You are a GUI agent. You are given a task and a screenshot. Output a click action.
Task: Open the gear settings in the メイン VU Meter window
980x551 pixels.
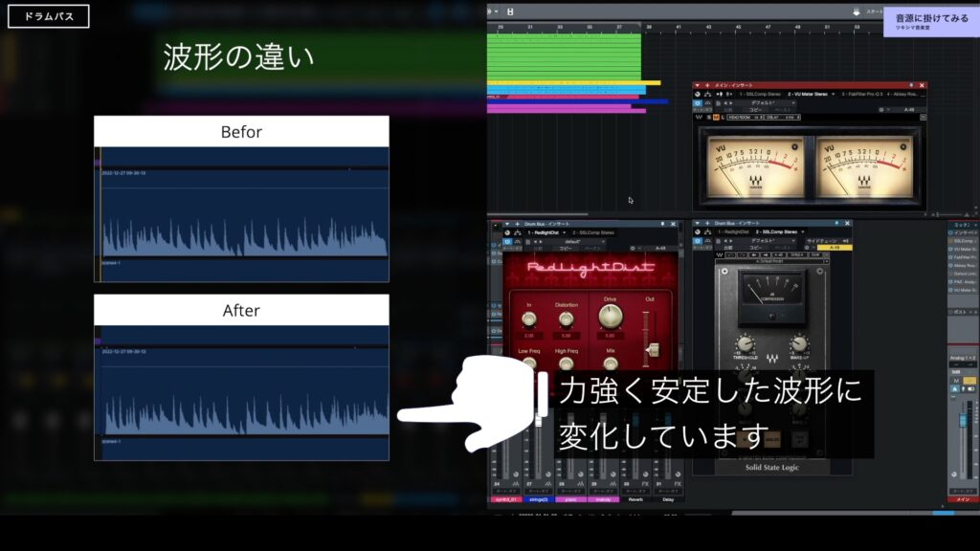pyautogui.click(x=881, y=110)
